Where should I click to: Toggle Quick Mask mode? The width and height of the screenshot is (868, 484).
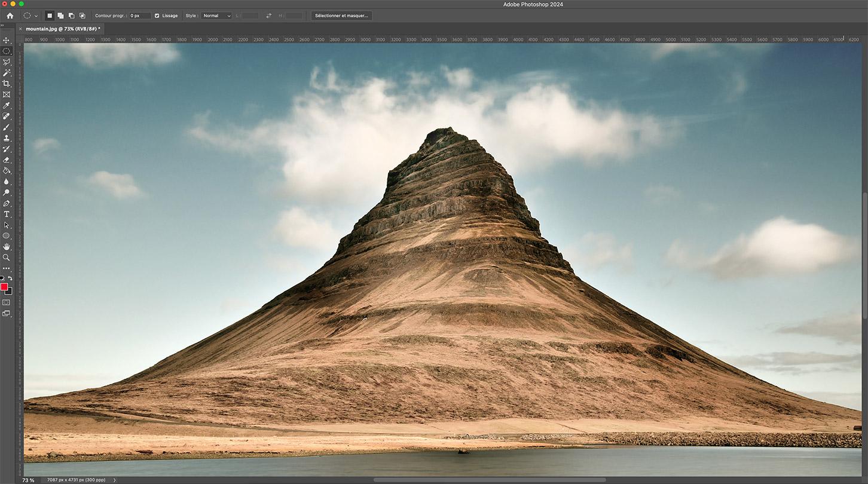pos(7,302)
